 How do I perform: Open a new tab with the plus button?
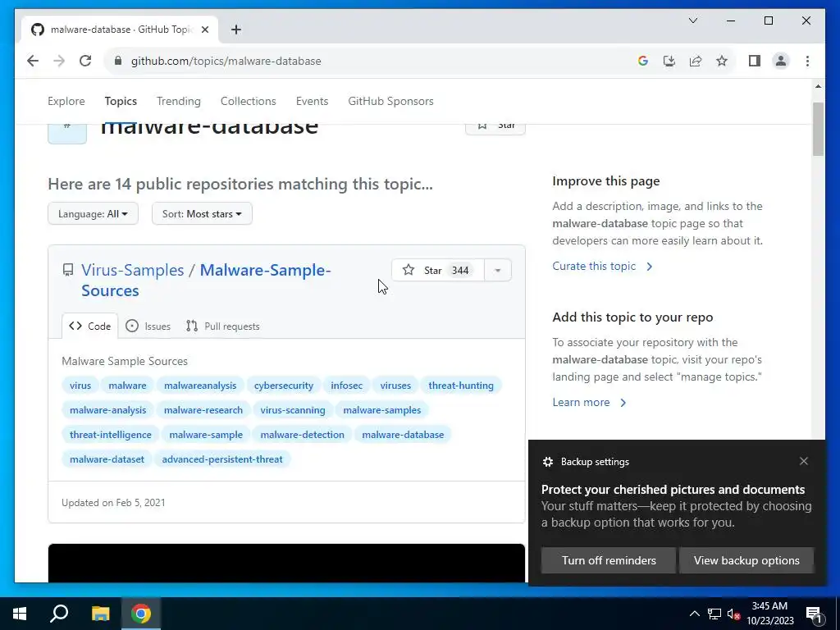236,30
